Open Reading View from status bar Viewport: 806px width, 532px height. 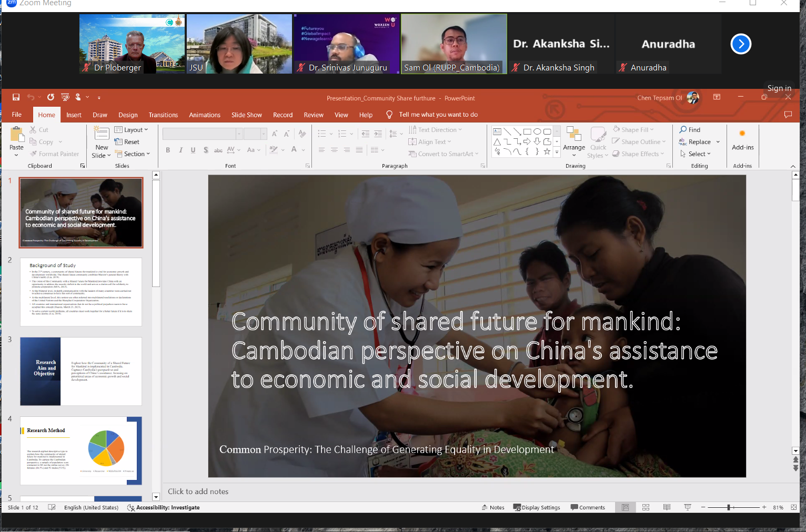click(x=667, y=507)
